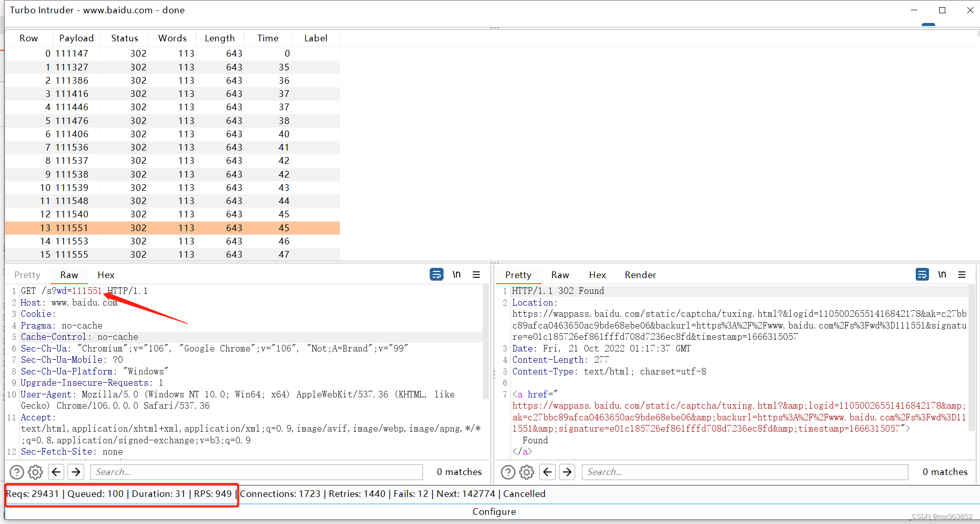
Task: Open response pane hamburger options menu
Action: (962, 275)
